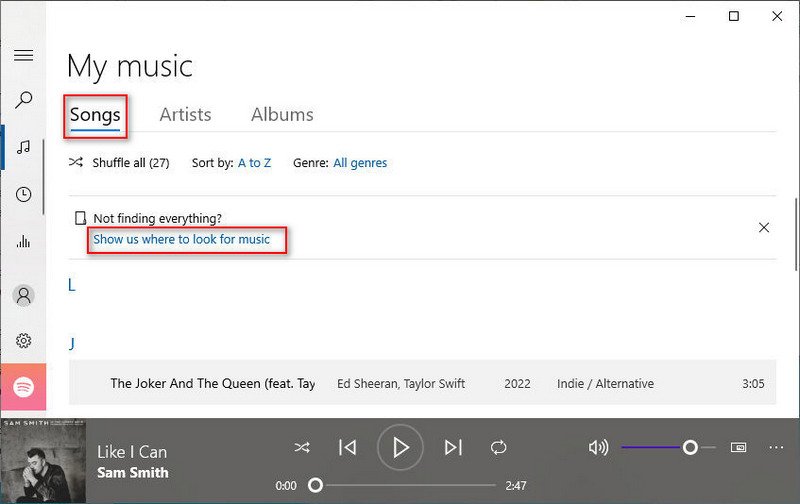The image size is (800, 504).
Task: Click the Spotify icon in sidebar
Action: (x=24, y=388)
